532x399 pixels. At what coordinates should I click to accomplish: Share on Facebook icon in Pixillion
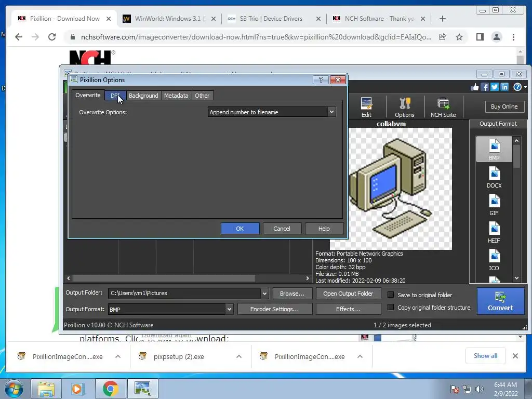pos(485,87)
